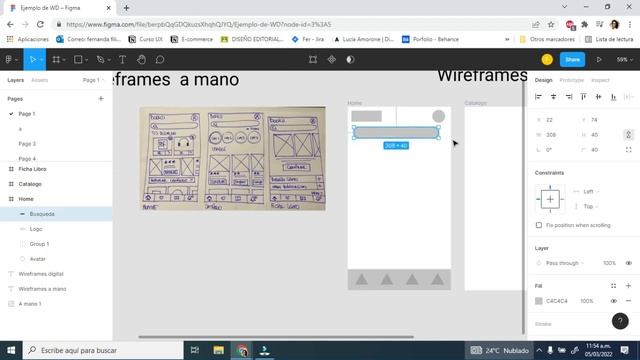
Task: Toggle layer visibility eye icon
Action: 629,263
